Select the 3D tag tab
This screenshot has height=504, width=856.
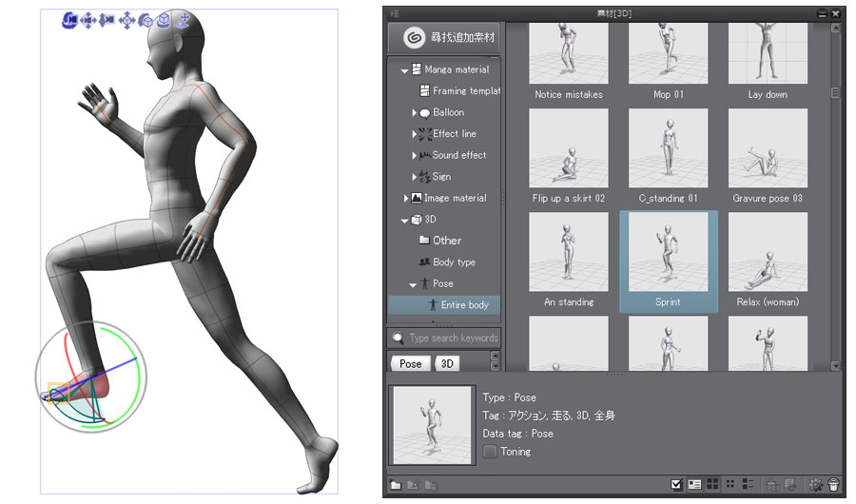coord(447,363)
